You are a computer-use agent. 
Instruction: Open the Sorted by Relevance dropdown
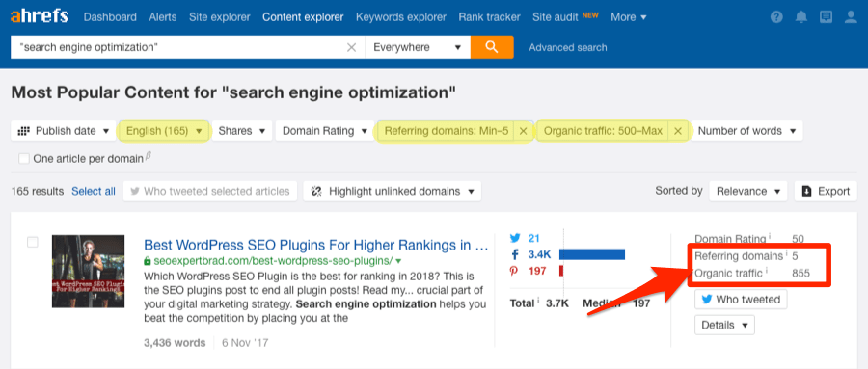click(747, 192)
